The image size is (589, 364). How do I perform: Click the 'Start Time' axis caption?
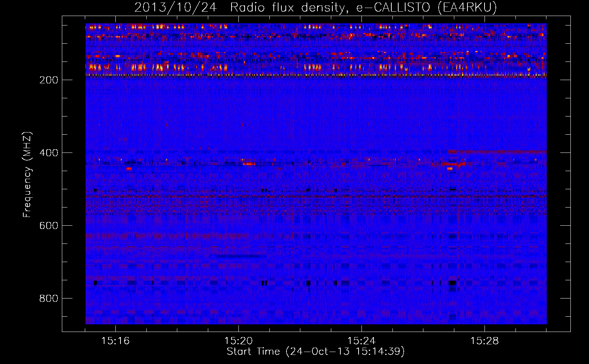click(x=316, y=351)
